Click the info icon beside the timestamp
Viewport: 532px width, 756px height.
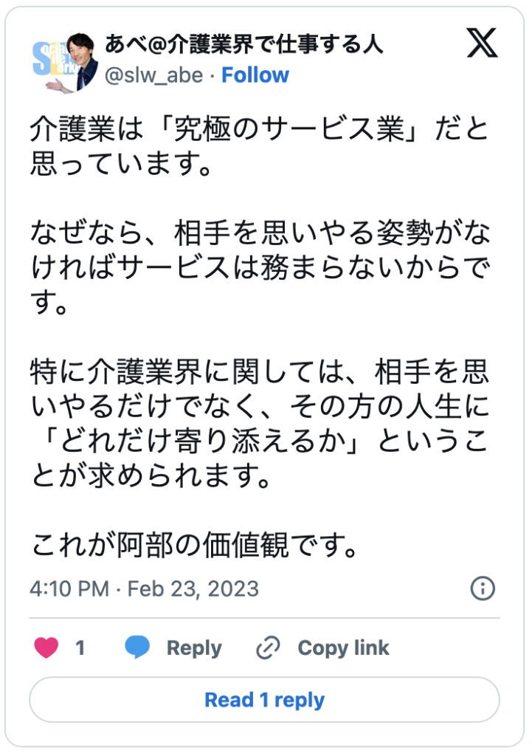coord(483,588)
